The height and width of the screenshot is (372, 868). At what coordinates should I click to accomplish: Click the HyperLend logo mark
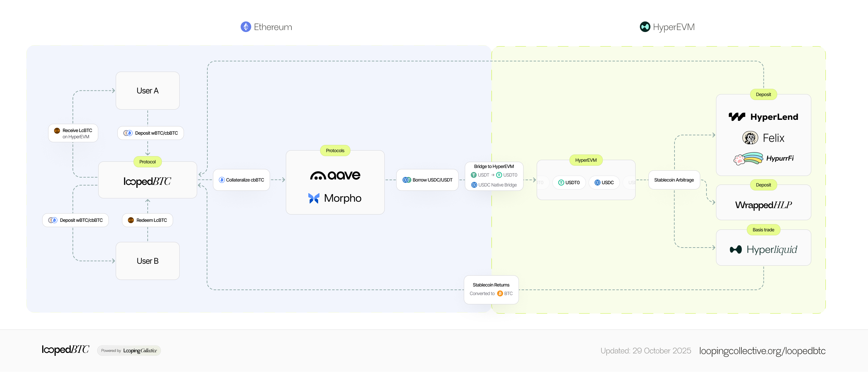click(736, 117)
